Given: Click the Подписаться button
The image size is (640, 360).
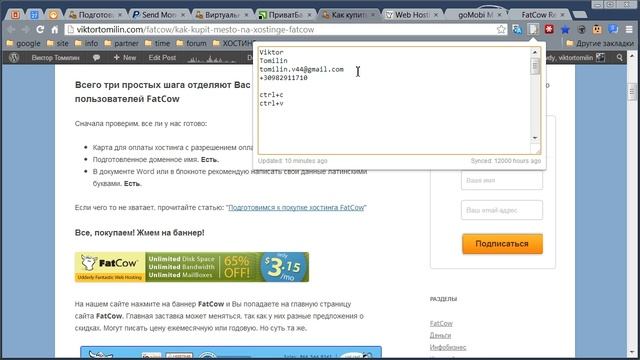Looking at the screenshot, I should [502, 244].
